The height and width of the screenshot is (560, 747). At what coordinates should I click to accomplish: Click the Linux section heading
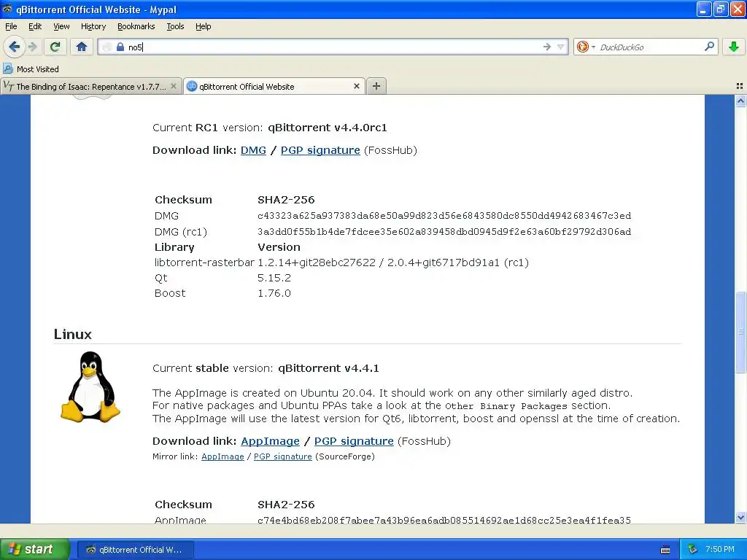tap(72, 334)
